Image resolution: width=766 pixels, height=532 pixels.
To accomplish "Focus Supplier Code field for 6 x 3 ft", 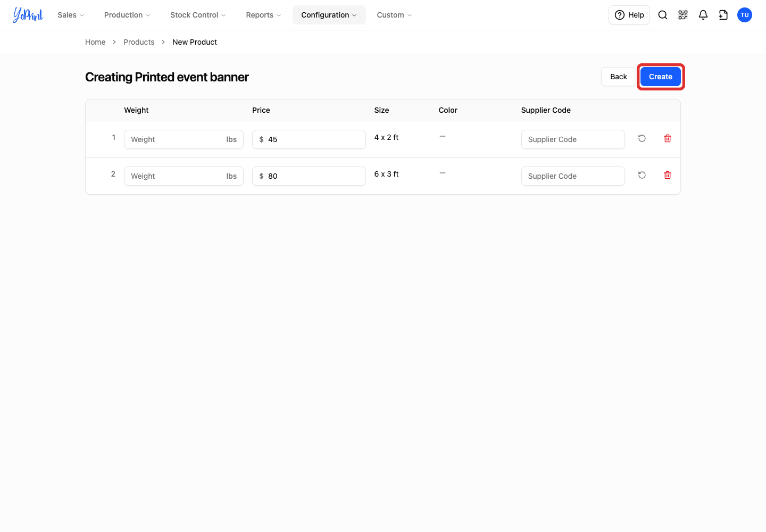I will pos(573,176).
